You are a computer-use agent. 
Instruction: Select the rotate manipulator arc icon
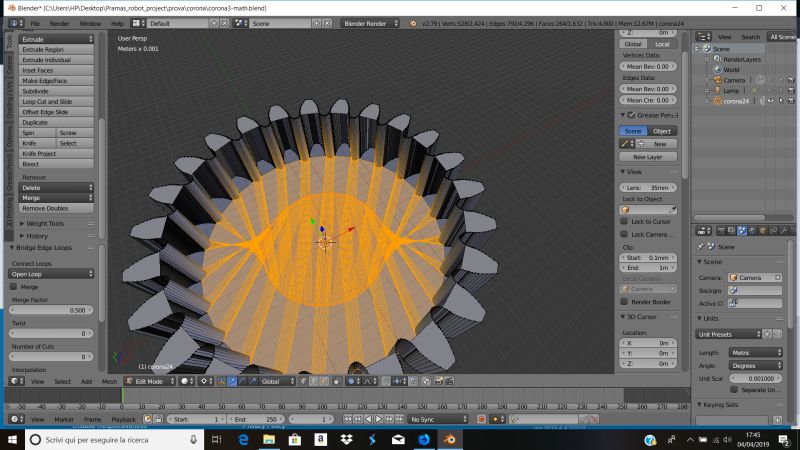coord(243,381)
